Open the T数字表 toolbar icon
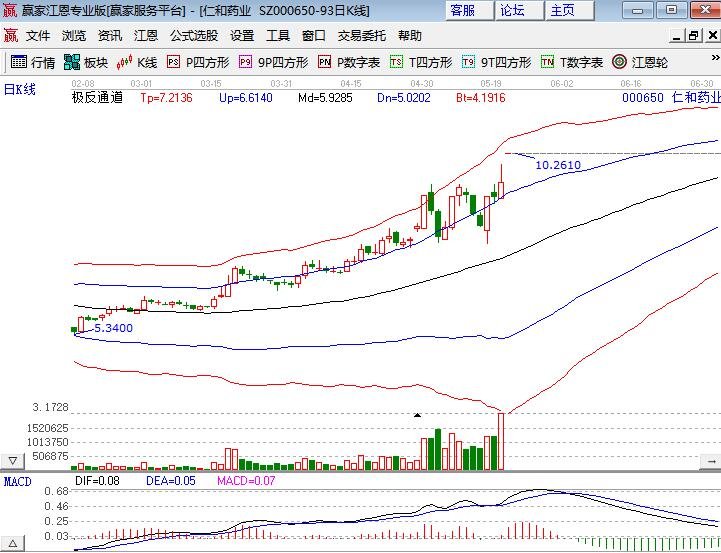 pos(572,62)
